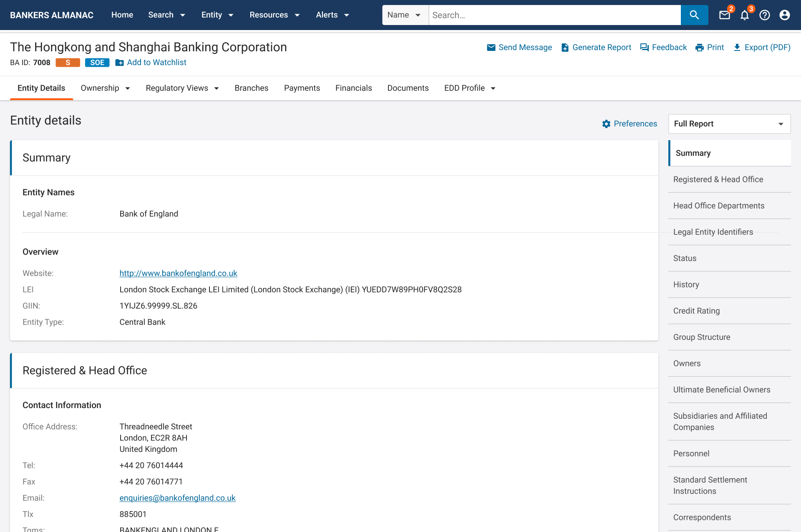Image resolution: width=801 pixels, height=532 pixels.
Task: Click the Print link text
Action: pos(715,48)
